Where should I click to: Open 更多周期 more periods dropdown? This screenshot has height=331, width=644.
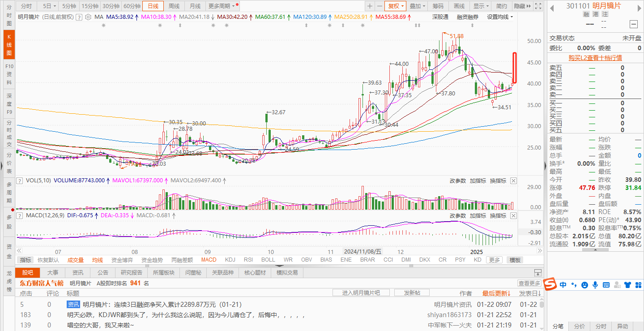pos(222,6)
